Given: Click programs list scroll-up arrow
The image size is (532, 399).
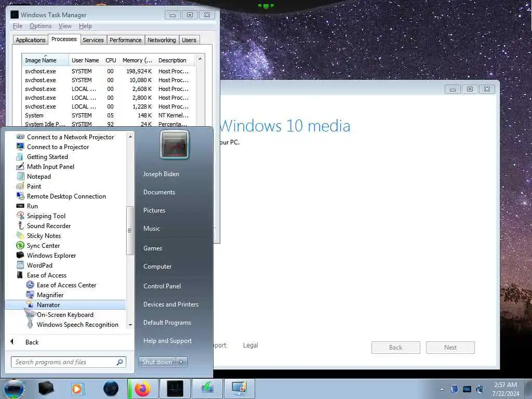Looking at the screenshot, I should click(x=130, y=136).
